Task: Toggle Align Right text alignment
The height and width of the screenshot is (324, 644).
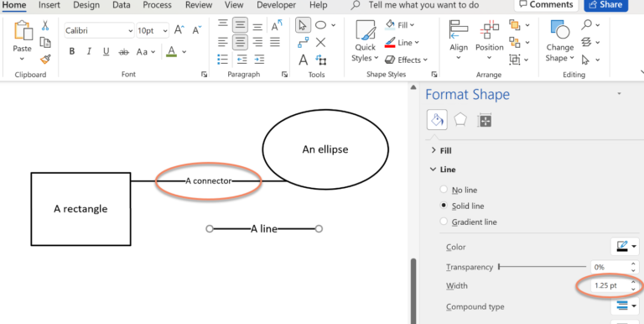Action: [257, 42]
